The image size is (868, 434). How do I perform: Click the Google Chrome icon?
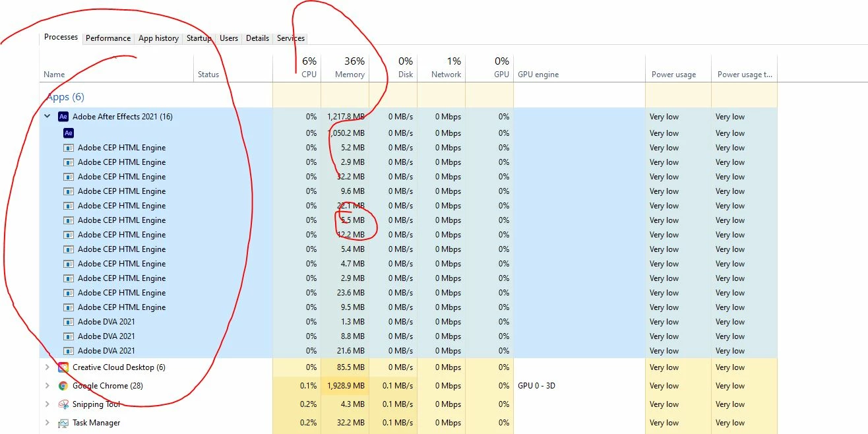[63, 386]
